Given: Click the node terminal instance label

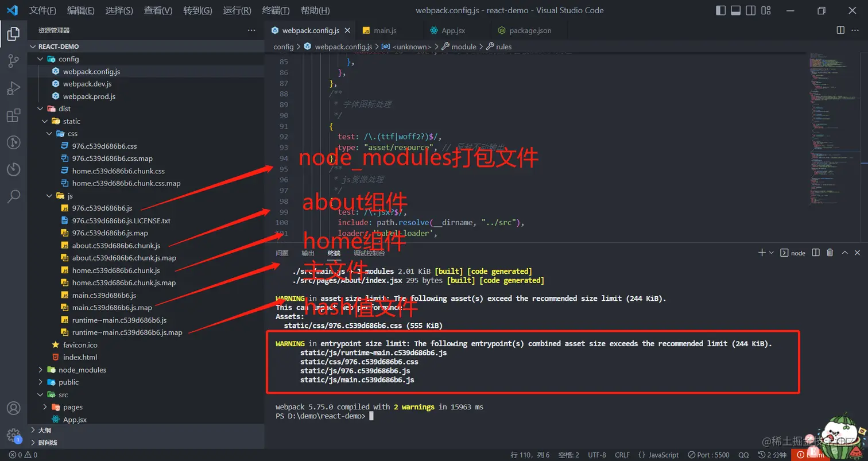Looking at the screenshot, I should pyautogui.click(x=793, y=253).
